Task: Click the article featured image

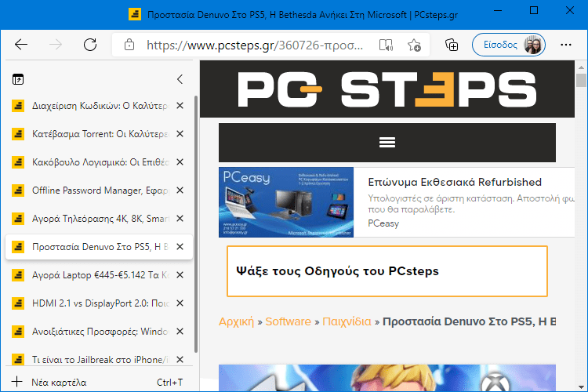Action: 387,377
